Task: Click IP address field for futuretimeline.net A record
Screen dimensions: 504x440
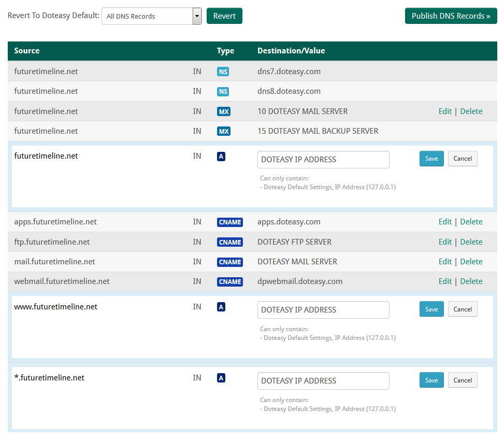Action: 323,160
